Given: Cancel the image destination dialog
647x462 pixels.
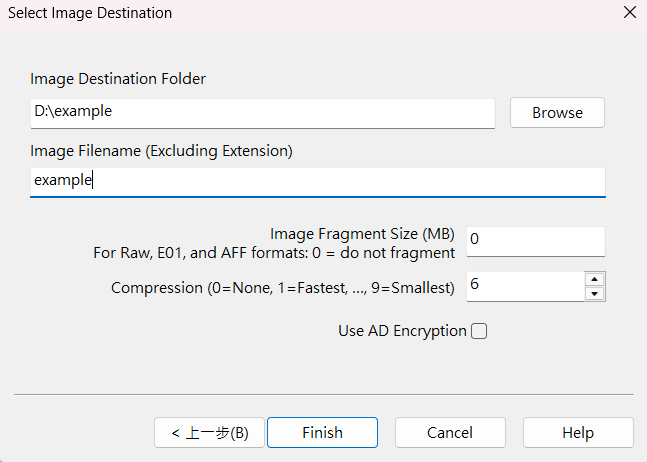Looking at the screenshot, I should pos(449,433).
